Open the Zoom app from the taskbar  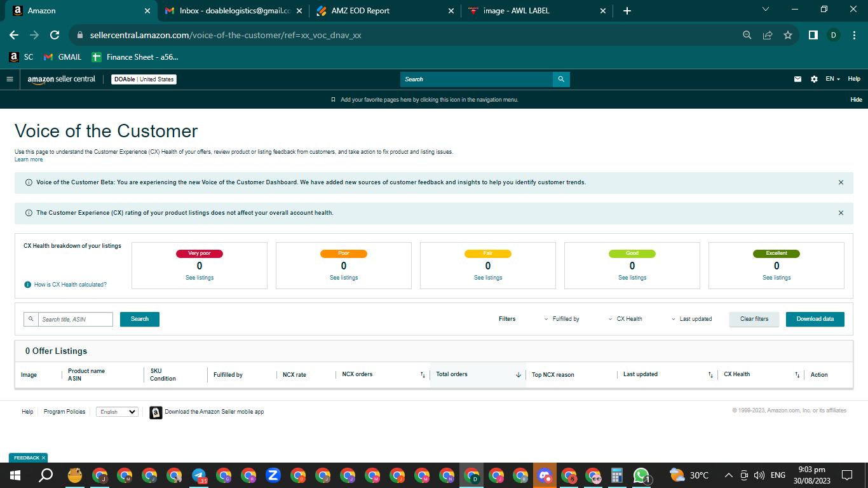[273, 475]
